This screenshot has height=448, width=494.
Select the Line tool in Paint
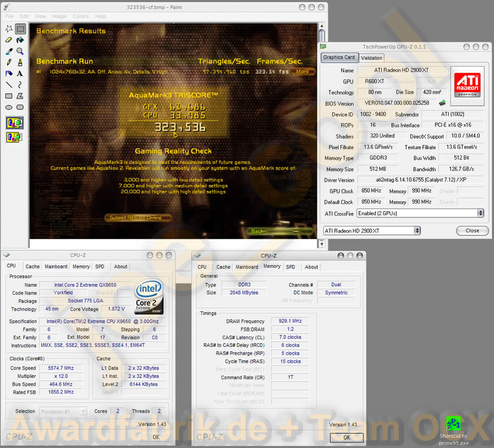9,85
